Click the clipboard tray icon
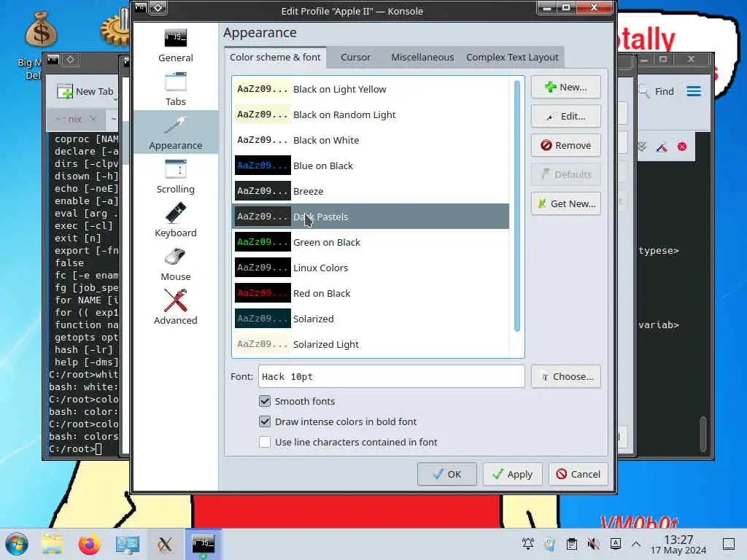 coord(572,544)
